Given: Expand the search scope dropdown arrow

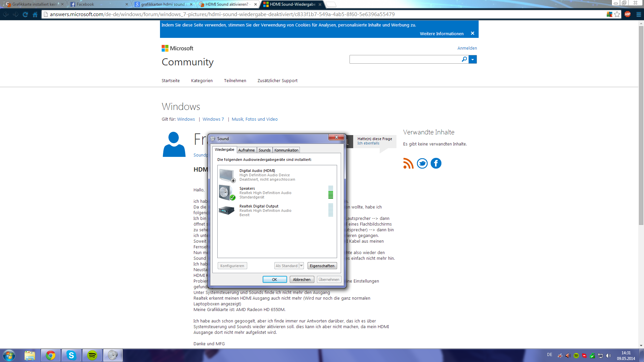Looking at the screenshot, I should click(x=473, y=59).
